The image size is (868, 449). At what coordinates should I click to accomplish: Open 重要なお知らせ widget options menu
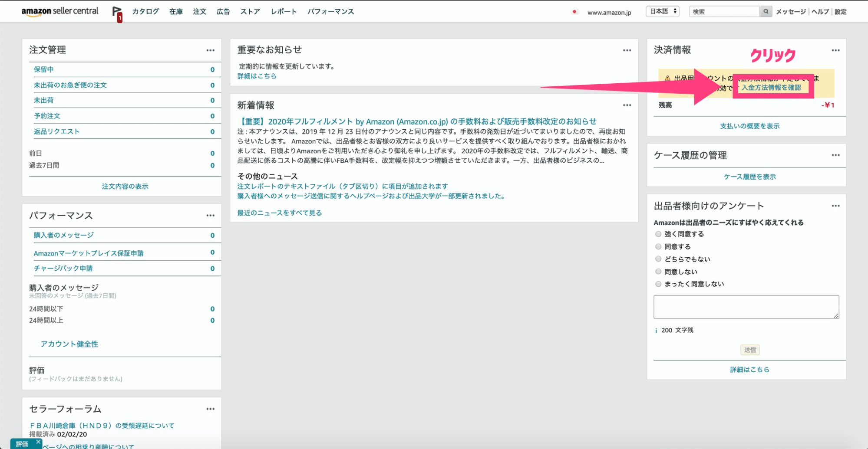[x=627, y=50]
